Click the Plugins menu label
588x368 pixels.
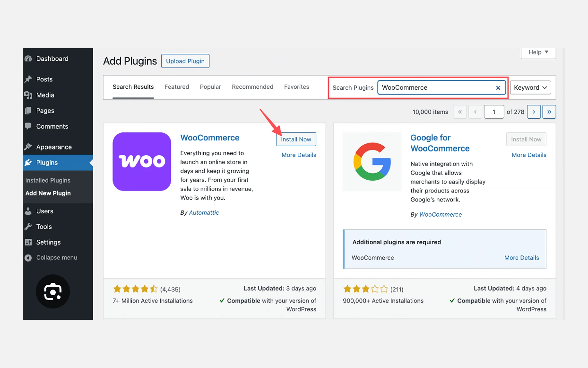coord(47,163)
